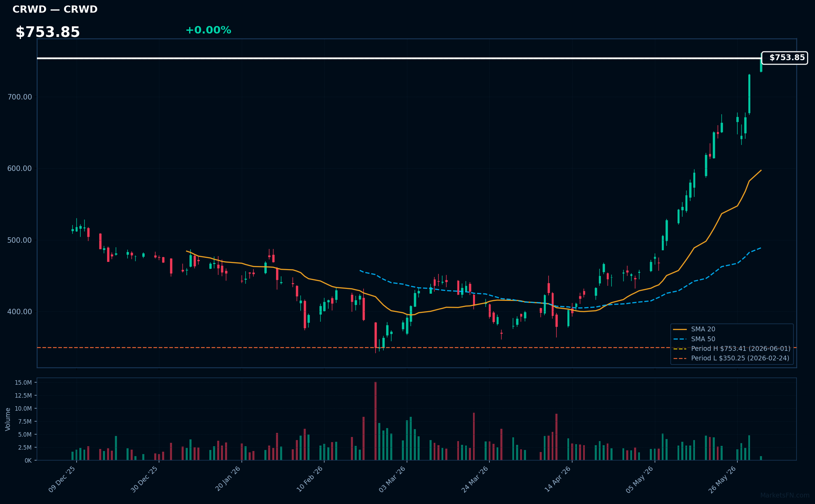This screenshot has width=815, height=504.
Task: Click the 5.0M volume axis label
Action: pos(25,435)
